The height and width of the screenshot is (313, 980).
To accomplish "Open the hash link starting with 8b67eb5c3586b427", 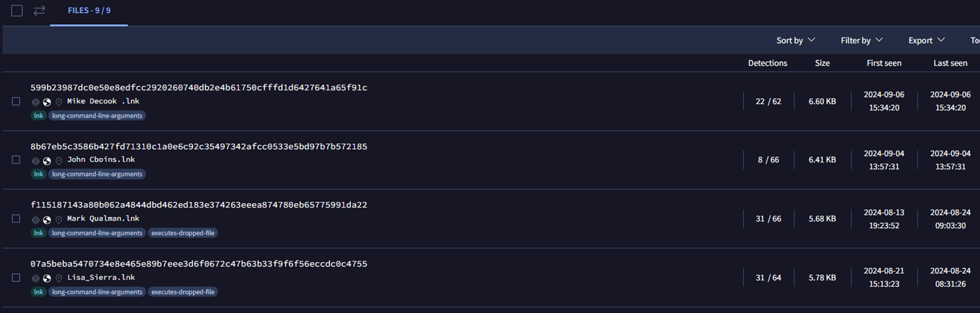I will 198,147.
